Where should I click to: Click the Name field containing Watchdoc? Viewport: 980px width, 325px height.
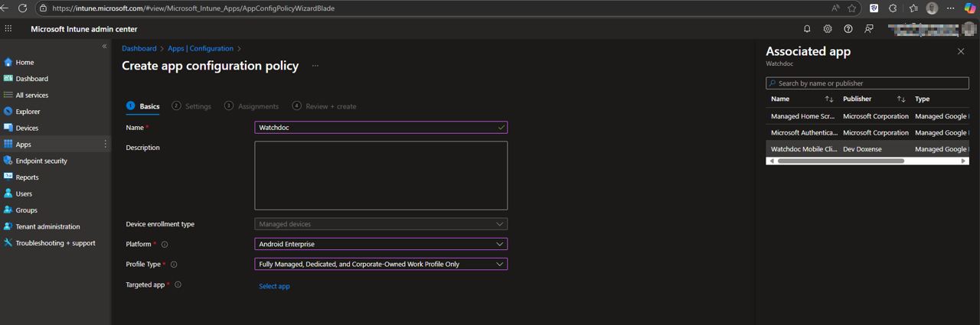pos(381,128)
